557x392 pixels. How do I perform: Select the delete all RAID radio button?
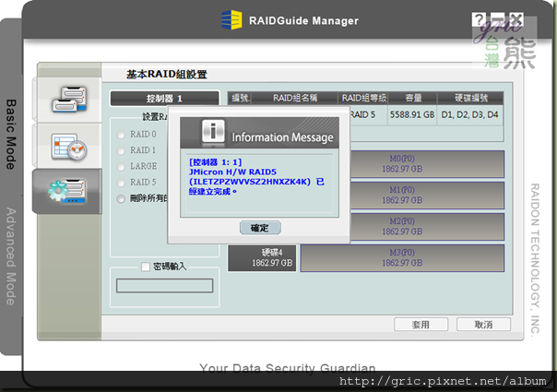pyautogui.click(x=121, y=198)
